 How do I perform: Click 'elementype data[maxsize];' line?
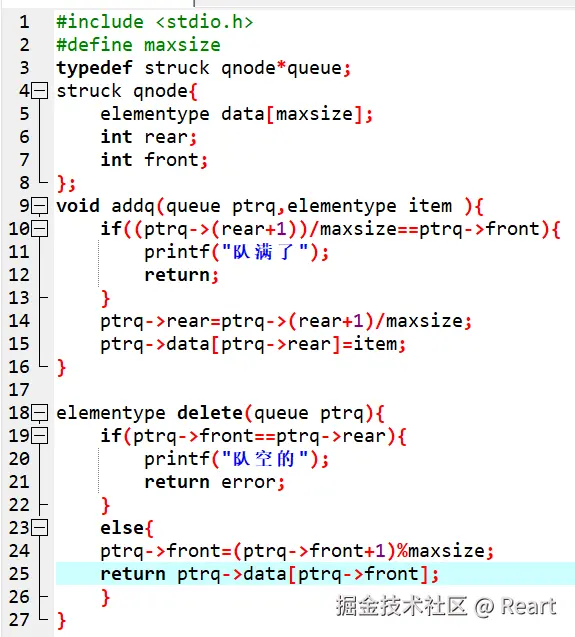pyautogui.click(x=236, y=114)
